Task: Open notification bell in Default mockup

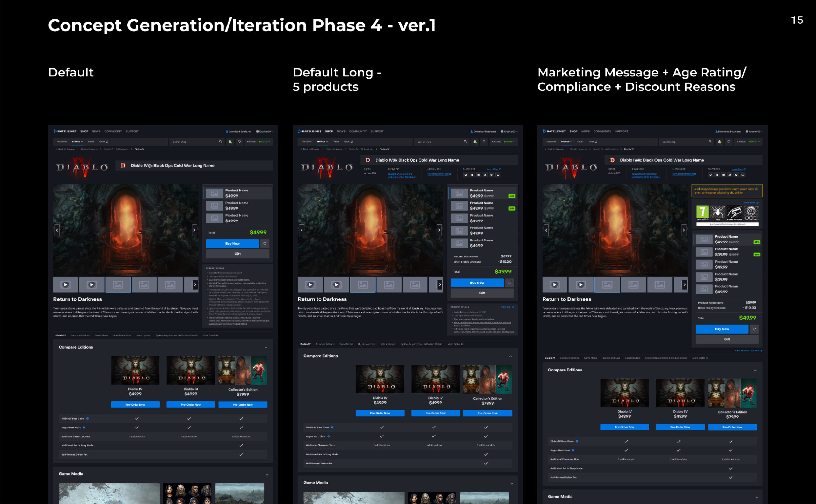Action: 230,142
